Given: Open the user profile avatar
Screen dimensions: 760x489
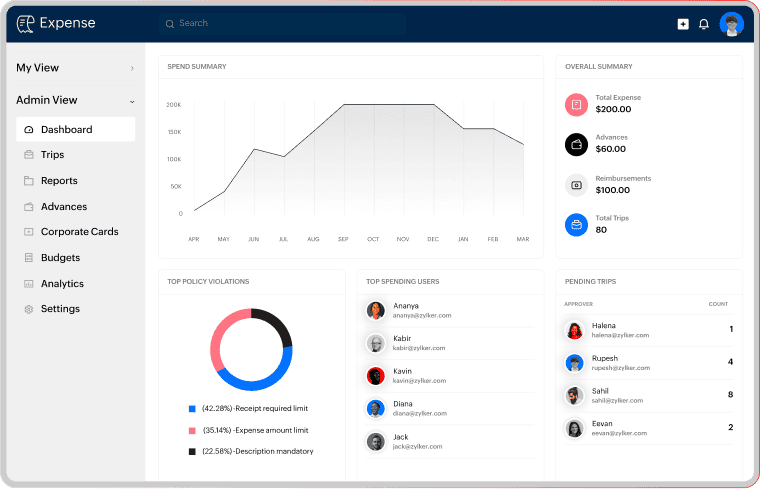Looking at the screenshot, I should [731, 24].
